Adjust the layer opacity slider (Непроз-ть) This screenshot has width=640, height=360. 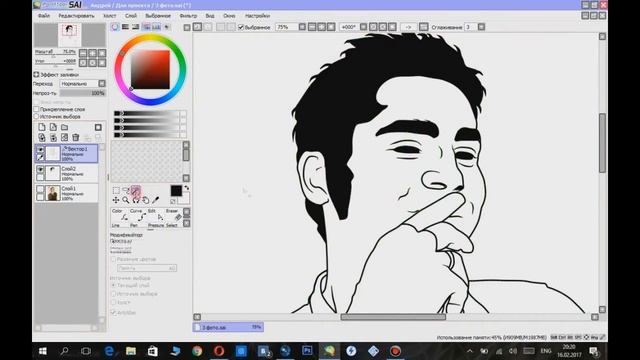[x=82, y=93]
